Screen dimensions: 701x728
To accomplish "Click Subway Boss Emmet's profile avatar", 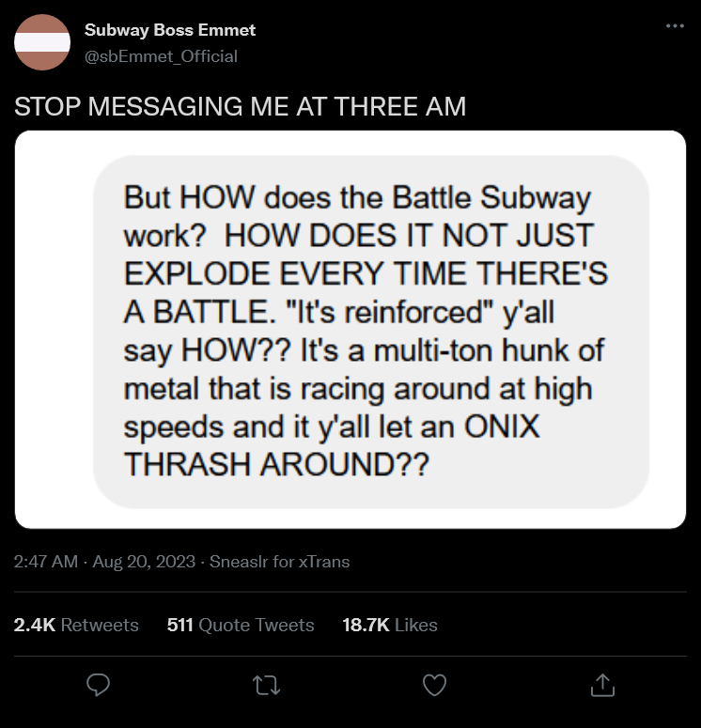I will (x=42, y=42).
